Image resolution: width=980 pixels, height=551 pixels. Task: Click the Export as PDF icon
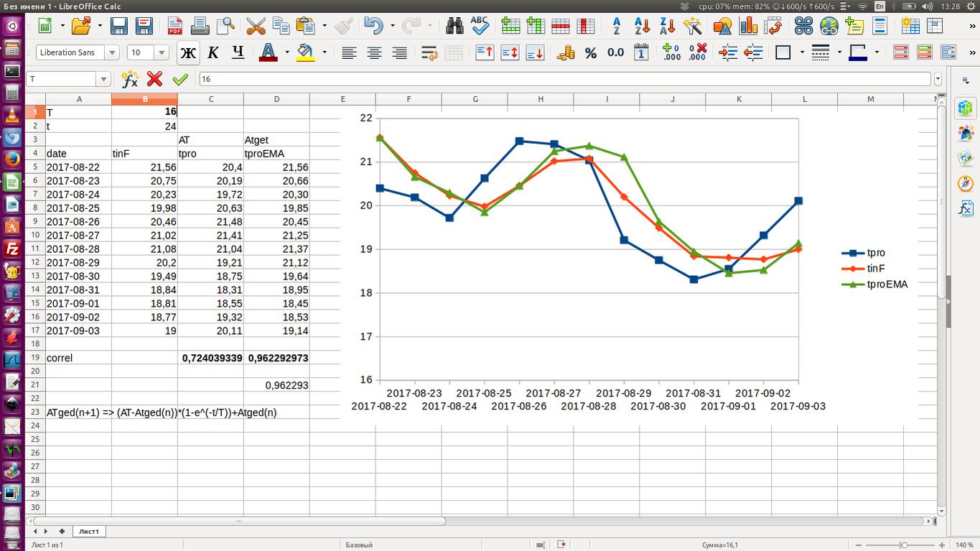click(x=174, y=27)
